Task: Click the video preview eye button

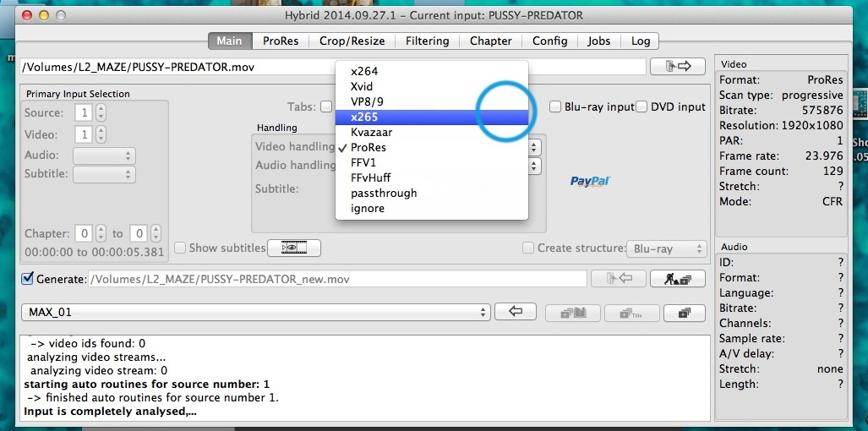Action: point(294,248)
